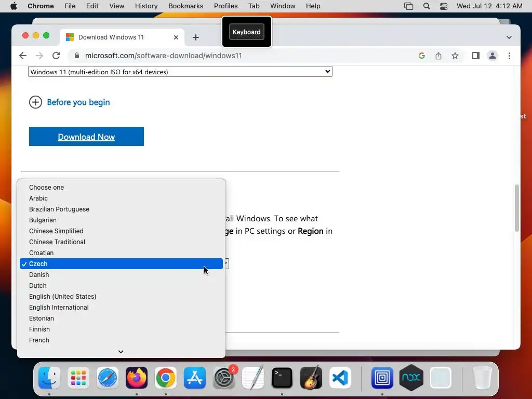Click the forward navigation arrow

39,56
